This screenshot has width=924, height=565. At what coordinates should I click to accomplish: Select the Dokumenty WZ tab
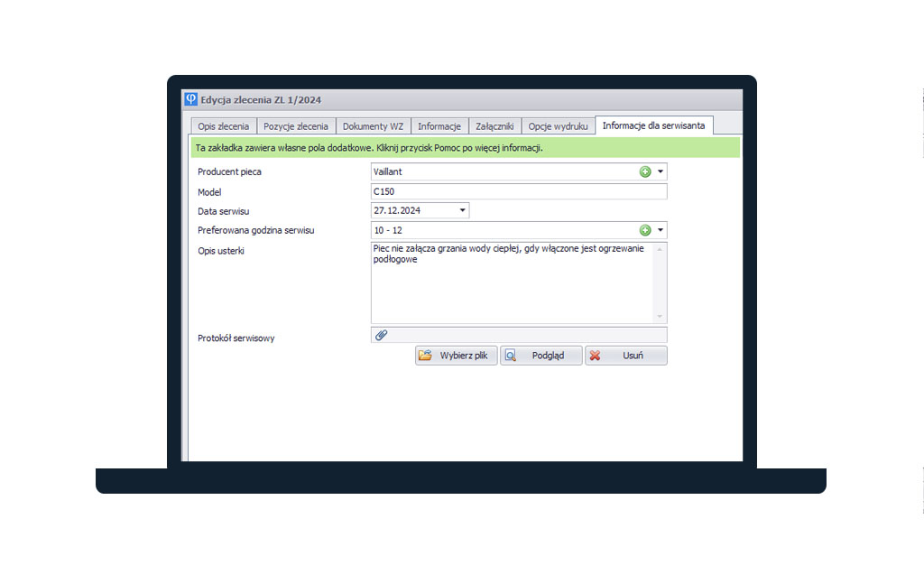[x=374, y=125]
